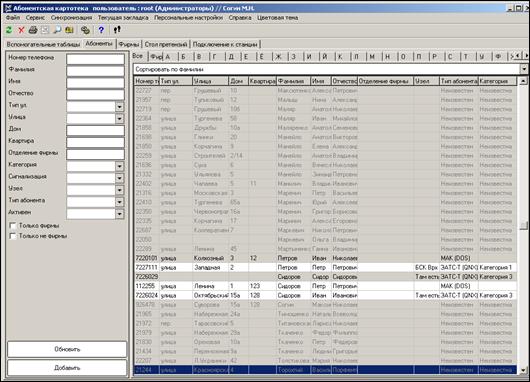530x382 pixels.
Task: Open the 'Персональные настройки' menu
Action: click(x=189, y=18)
